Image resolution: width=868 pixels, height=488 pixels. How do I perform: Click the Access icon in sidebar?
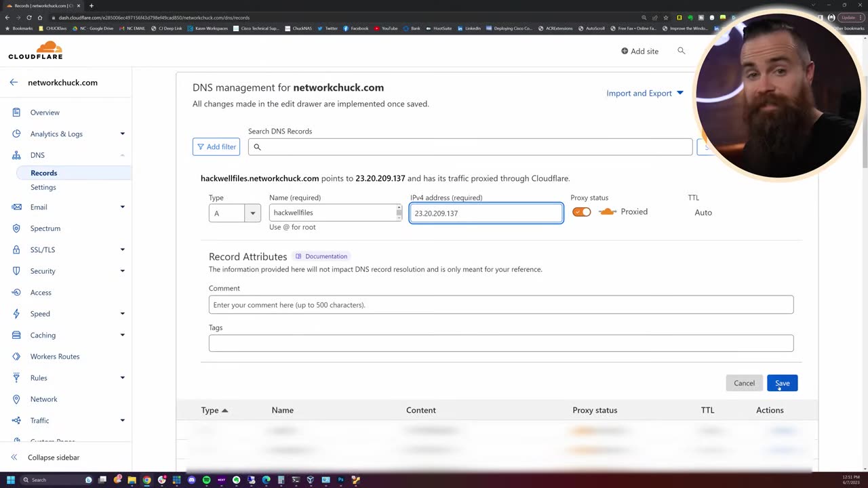[16, 293]
